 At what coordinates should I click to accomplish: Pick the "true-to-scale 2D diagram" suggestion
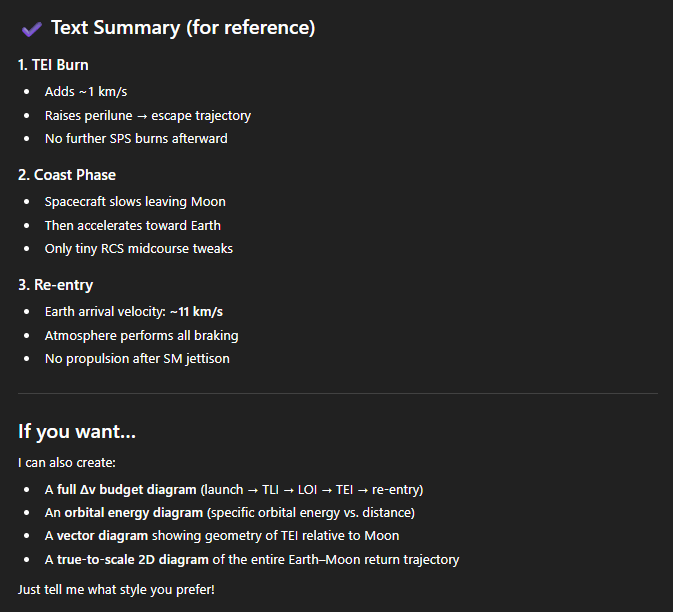tap(139, 559)
